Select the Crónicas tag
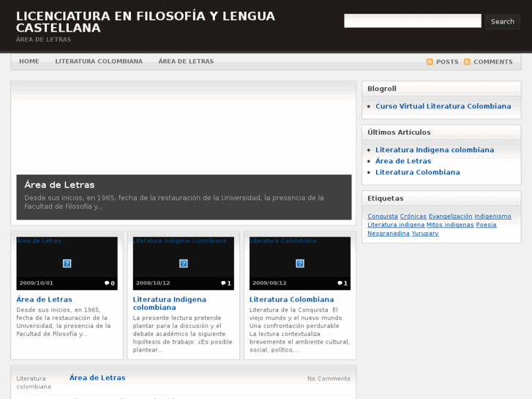 (x=413, y=216)
